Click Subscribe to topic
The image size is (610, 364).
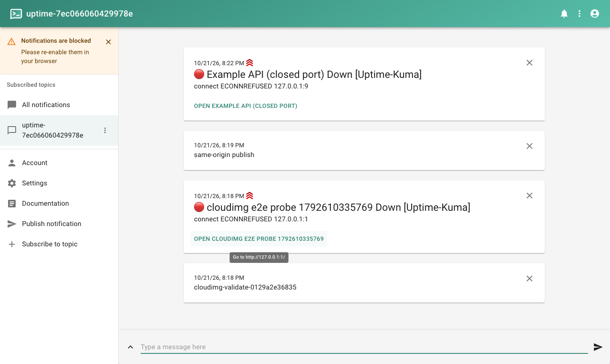click(x=59, y=244)
